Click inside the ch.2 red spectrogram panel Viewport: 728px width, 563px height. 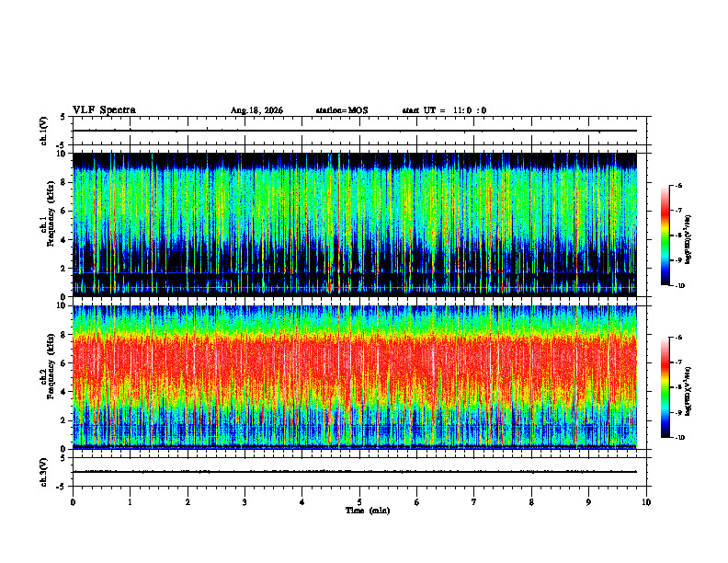point(355,377)
